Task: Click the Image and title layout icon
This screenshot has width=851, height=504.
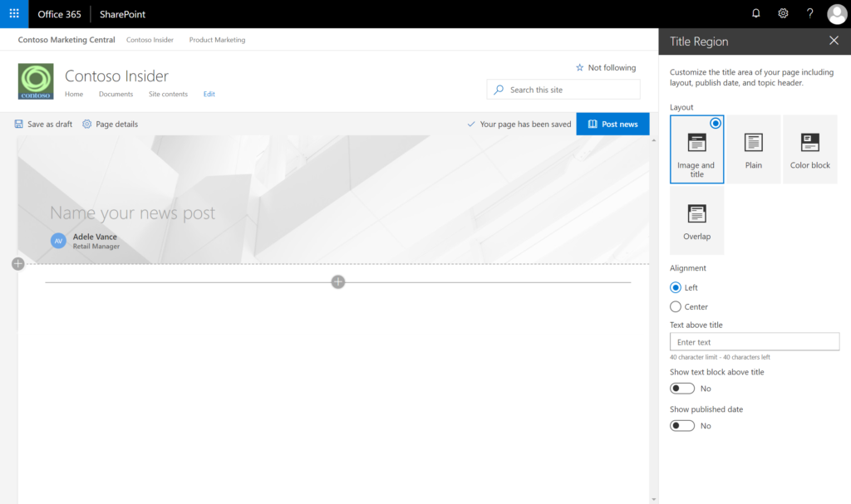Action: click(x=697, y=143)
